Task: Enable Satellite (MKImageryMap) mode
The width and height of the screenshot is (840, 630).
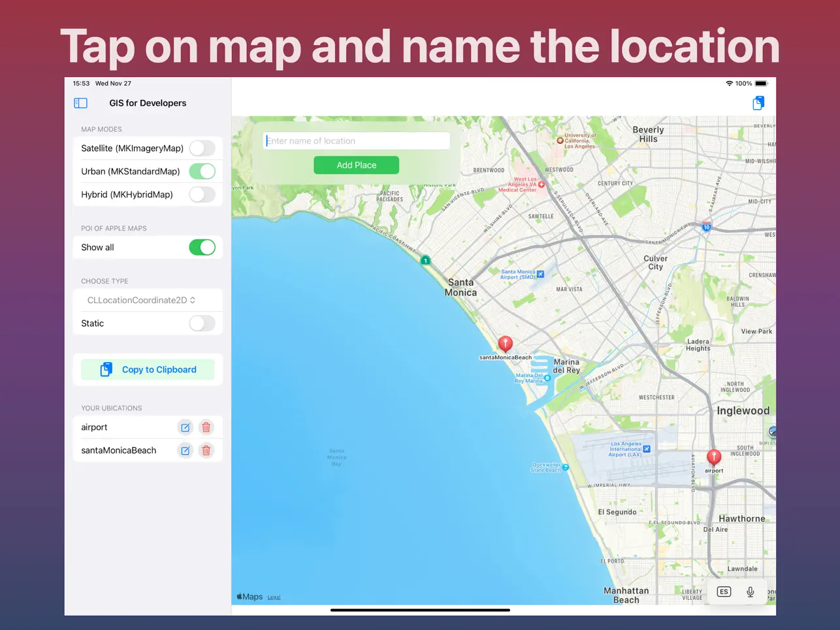Action: [x=202, y=148]
